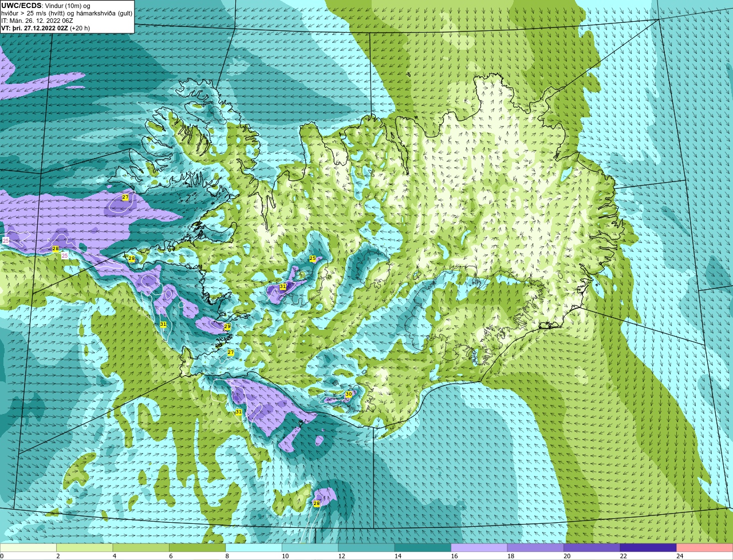Click the 4–6 m/s light green legend swatch
The height and width of the screenshot is (560, 733).
click(x=142, y=547)
